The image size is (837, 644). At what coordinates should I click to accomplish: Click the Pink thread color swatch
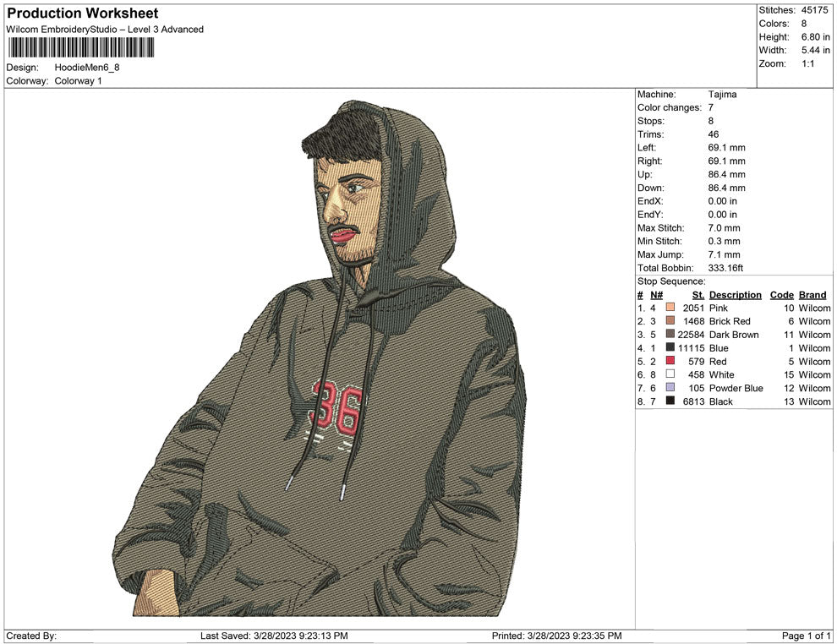click(x=670, y=308)
